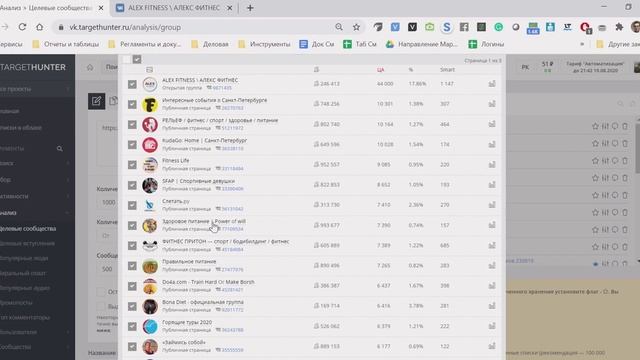Click the edit pencil icon button

(96, 101)
